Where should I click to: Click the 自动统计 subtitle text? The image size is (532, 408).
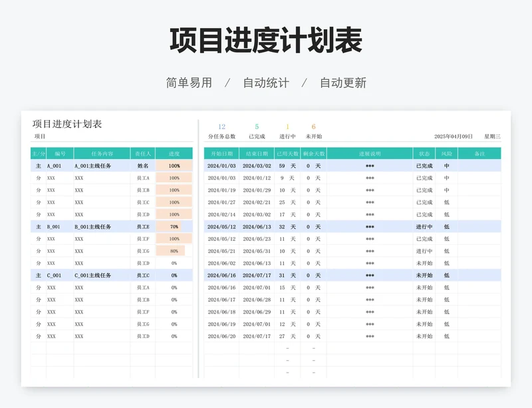click(x=266, y=83)
